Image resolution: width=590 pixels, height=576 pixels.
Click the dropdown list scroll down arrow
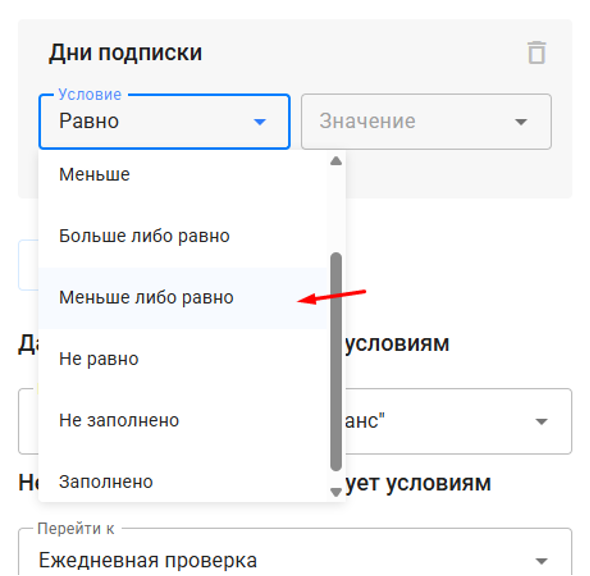click(336, 492)
